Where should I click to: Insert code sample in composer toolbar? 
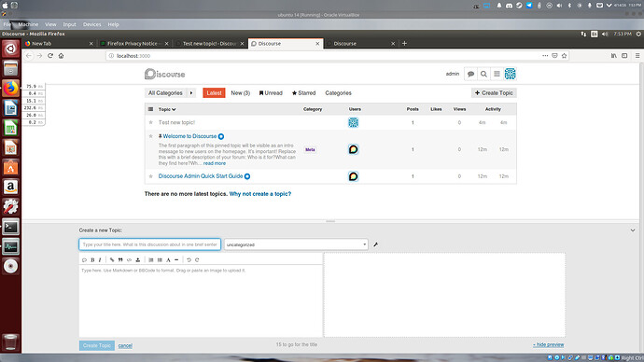(129, 259)
